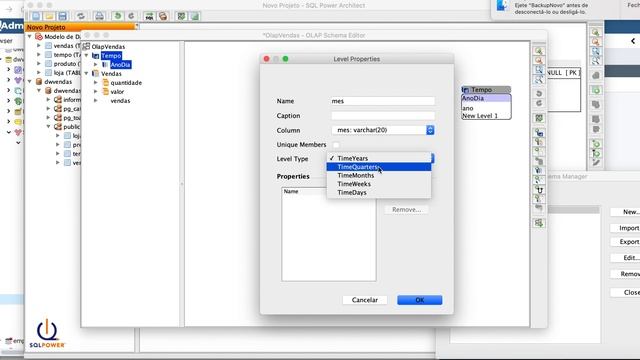Choose TimeYears from Level Type list
This screenshot has width=640, height=360.
coord(379,158)
